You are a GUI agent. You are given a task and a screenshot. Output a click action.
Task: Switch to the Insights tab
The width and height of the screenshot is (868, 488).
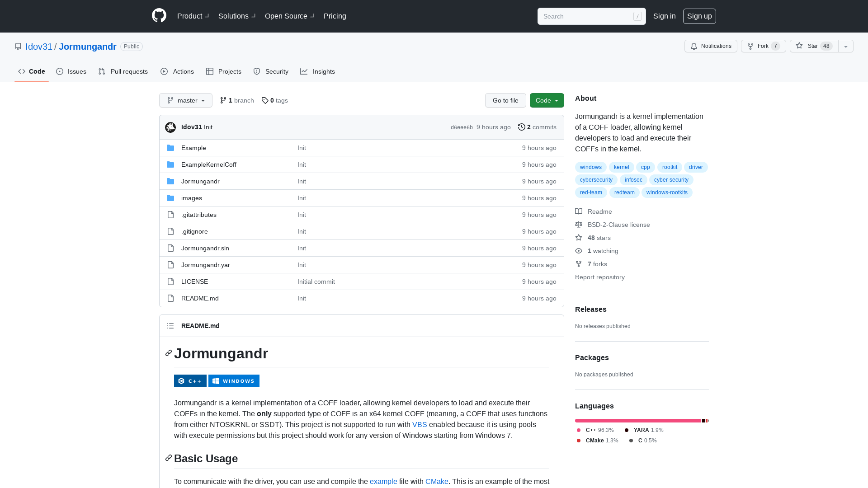pos(318,71)
